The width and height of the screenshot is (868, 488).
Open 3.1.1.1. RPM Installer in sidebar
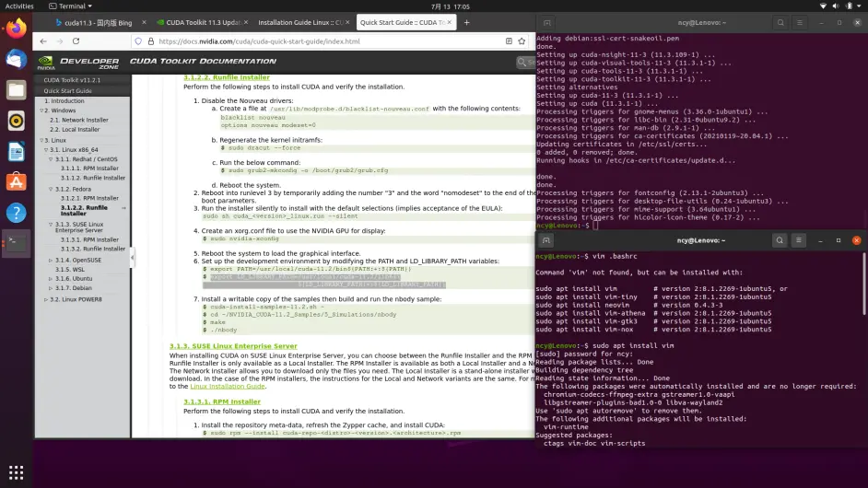coord(89,168)
